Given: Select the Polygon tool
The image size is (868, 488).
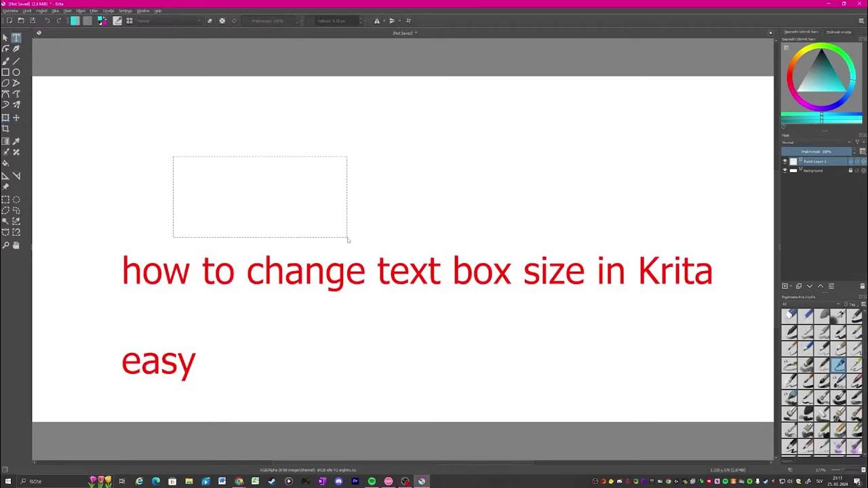Looking at the screenshot, I should click(x=5, y=83).
